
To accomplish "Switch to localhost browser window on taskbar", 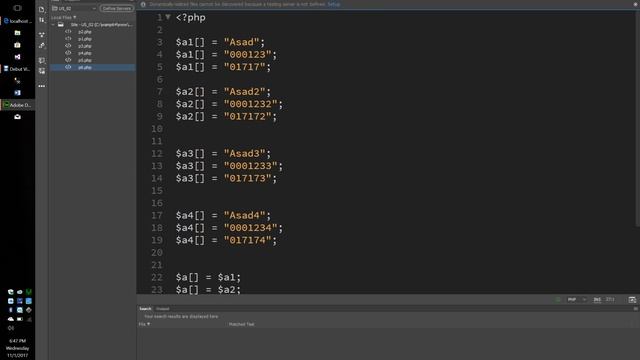I will (x=18, y=21).
